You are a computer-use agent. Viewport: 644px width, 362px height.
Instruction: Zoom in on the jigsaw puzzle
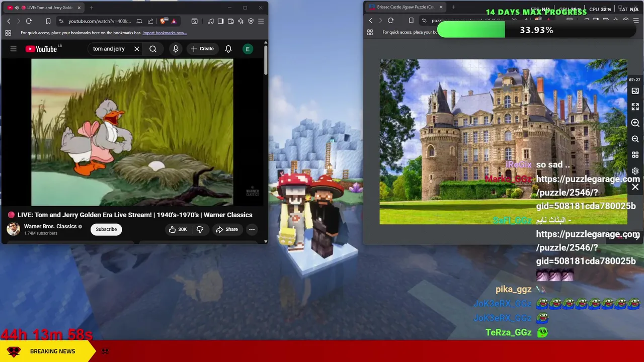click(635, 123)
